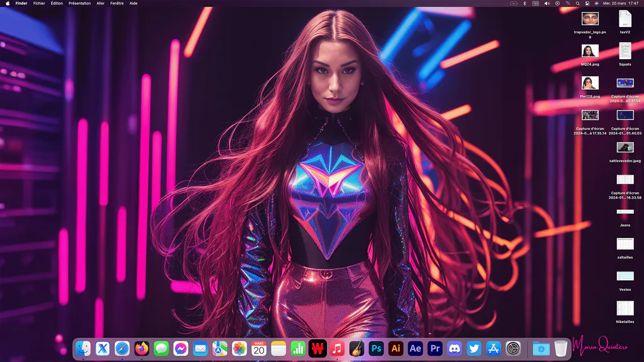
Task: Launch Maps from the Dock
Action: [219, 348]
